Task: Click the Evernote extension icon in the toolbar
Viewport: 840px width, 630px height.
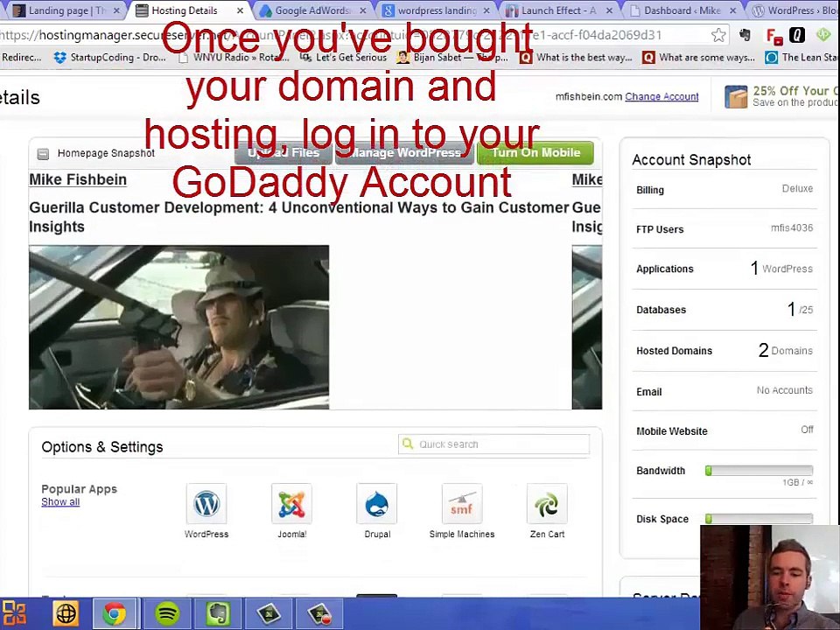Action: pyautogui.click(x=745, y=35)
